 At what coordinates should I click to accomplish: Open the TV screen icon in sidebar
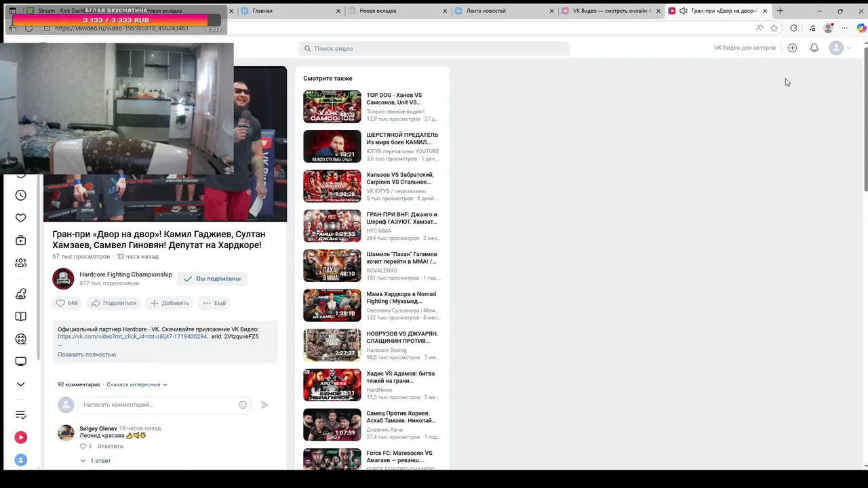(21, 362)
